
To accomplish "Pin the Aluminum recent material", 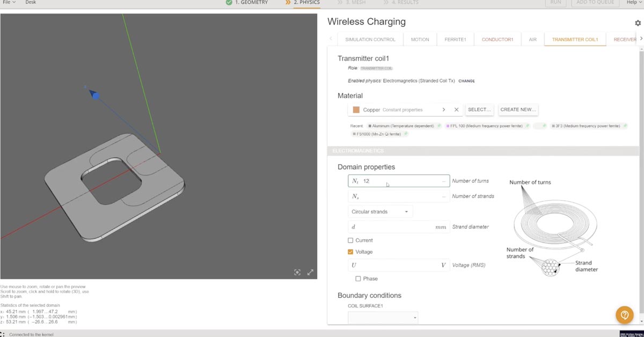I will click(x=439, y=126).
